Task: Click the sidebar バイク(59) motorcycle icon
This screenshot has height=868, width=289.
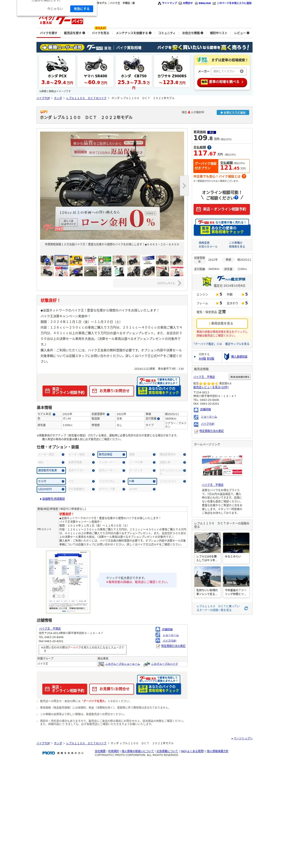Action: click(196, 424)
